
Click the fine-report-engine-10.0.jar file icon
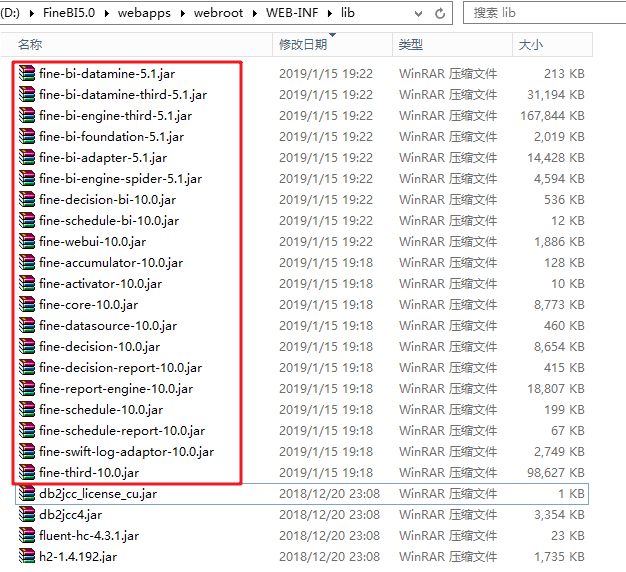tap(27, 388)
